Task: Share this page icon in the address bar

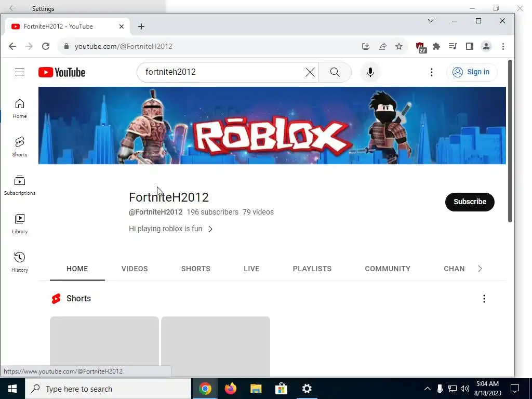Action: tap(382, 46)
